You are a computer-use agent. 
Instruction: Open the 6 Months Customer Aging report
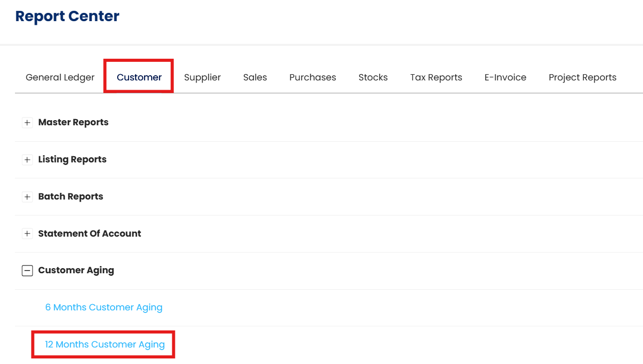(x=104, y=307)
